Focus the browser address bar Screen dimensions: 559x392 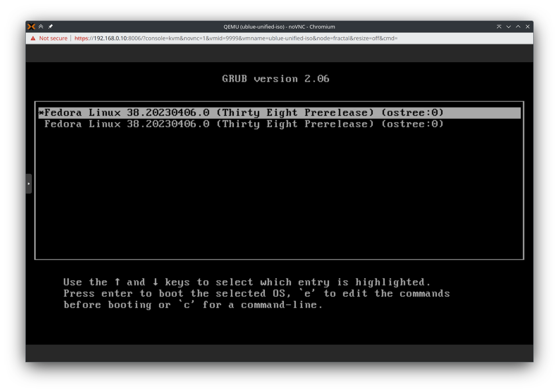(x=278, y=38)
